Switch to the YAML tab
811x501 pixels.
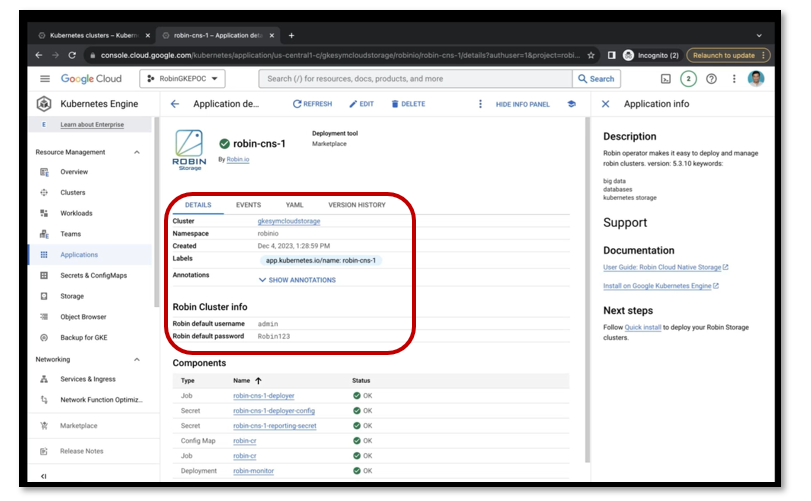[294, 205]
